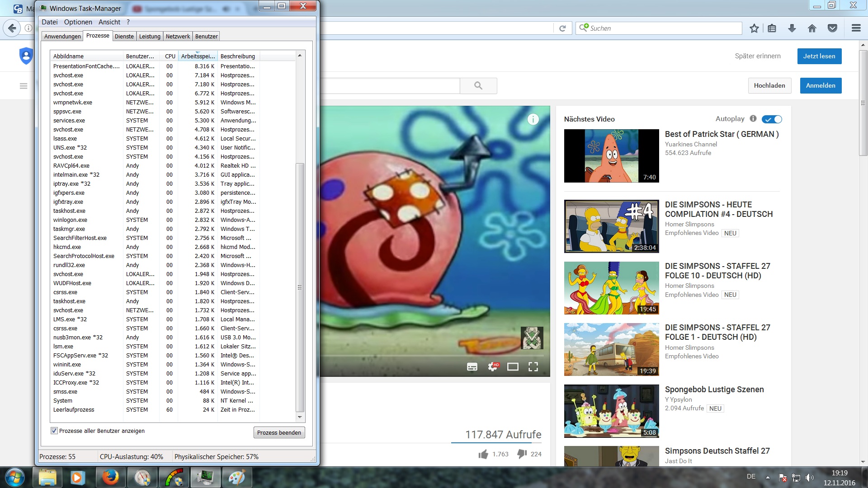Image resolution: width=868 pixels, height=488 pixels.
Task: Click the Firefox bookmark star icon
Action: (x=754, y=28)
